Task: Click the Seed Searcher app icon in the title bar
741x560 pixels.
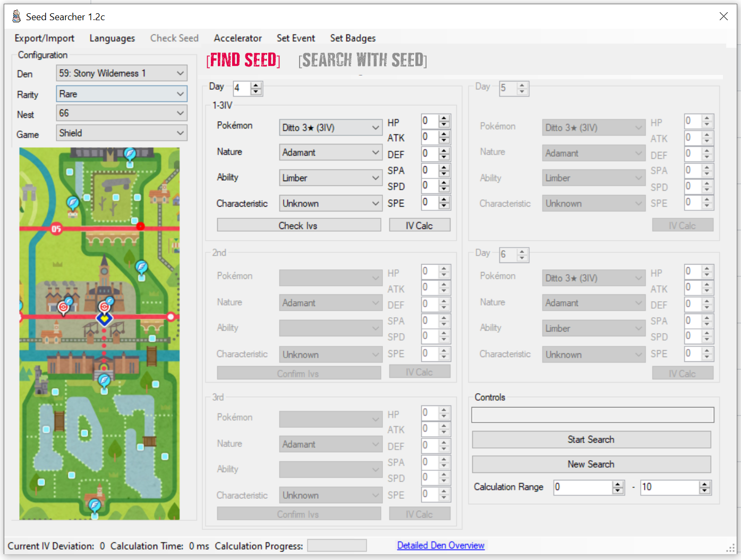Action: click(16, 16)
